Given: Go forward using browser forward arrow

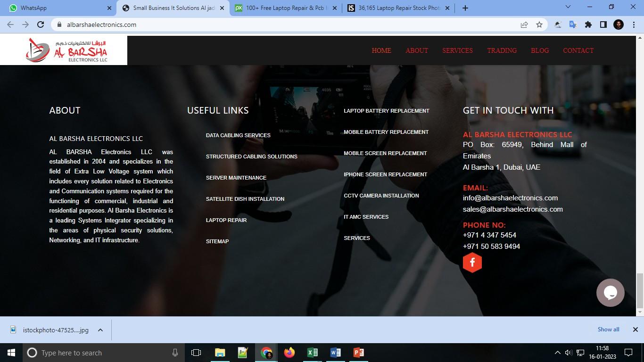Looking at the screenshot, I should [x=25, y=25].
